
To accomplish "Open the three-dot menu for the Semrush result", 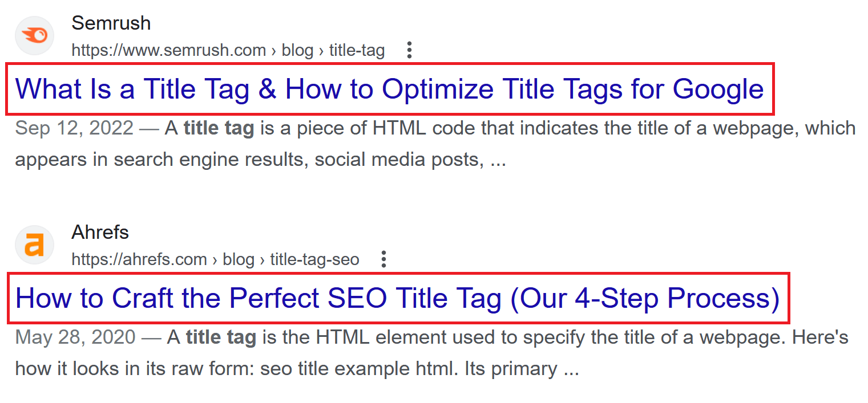I will pos(409,51).
